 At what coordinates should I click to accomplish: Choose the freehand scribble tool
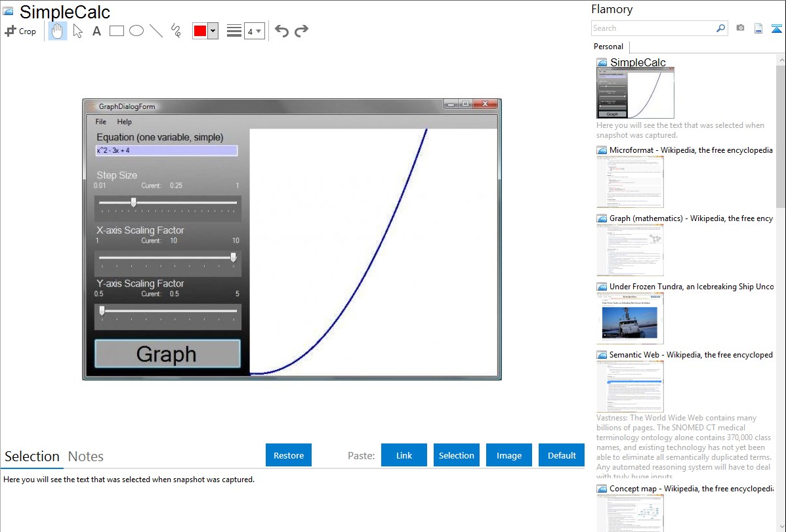point(176,31)
